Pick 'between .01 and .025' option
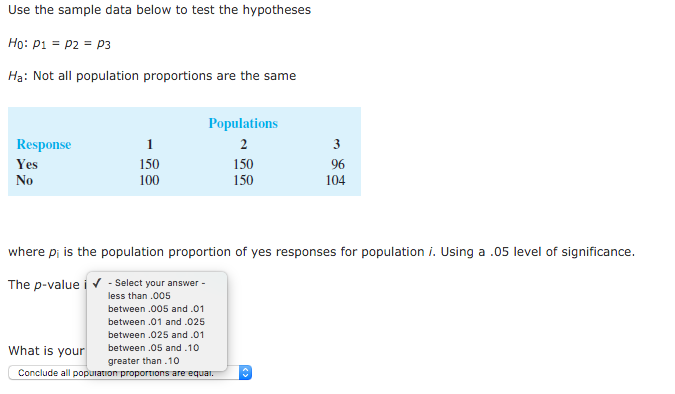 (x=156, y=322)
